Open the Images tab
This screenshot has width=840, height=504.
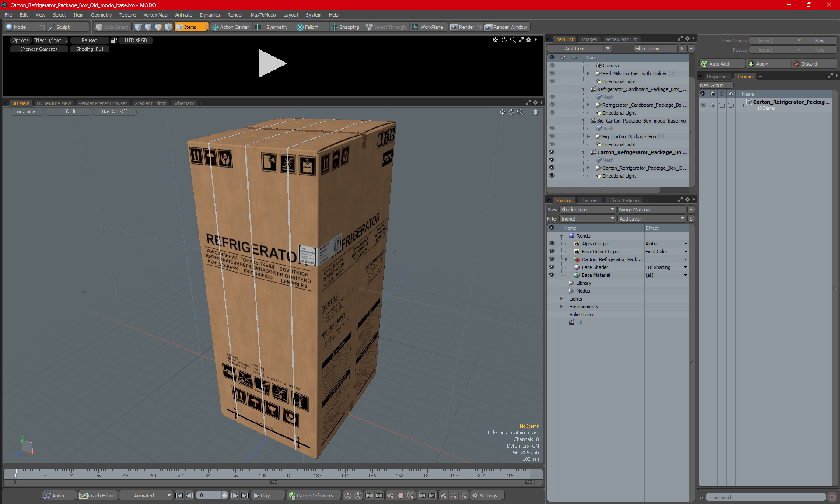tap(589, 39)
